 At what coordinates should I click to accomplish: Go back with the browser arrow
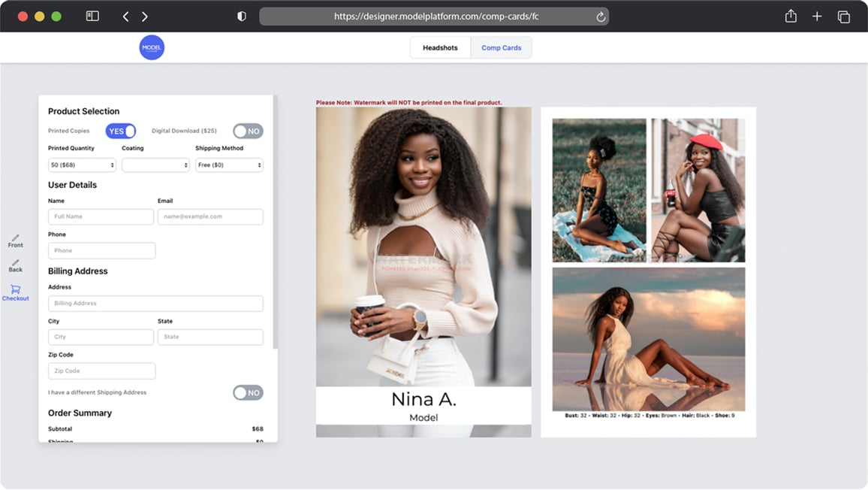tap(125, 17)
